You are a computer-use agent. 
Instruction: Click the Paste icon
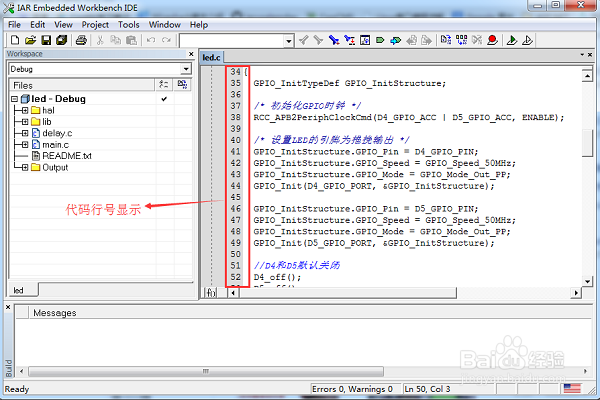pyautogui.click(x=131, y=40)
